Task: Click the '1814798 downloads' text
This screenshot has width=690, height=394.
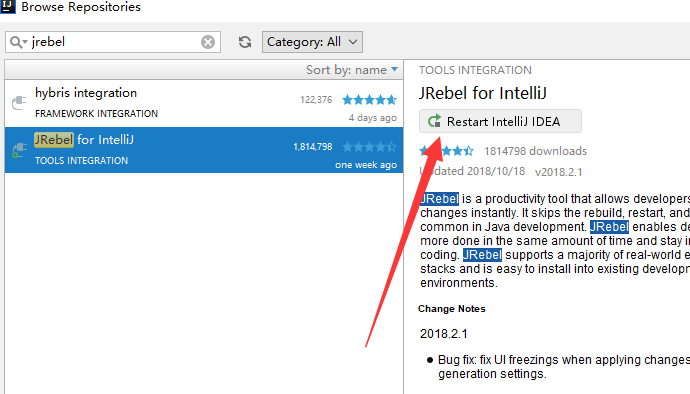Action: 536,151
